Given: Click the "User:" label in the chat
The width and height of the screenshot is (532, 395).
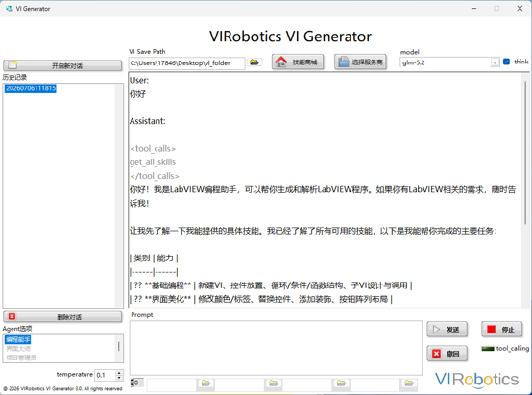Looking at the screenshot, I should coord(139,81).
